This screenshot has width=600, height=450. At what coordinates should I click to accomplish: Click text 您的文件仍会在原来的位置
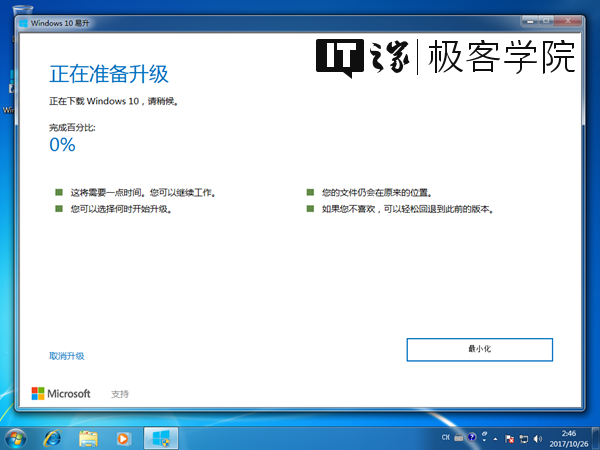tap(375, 192)
